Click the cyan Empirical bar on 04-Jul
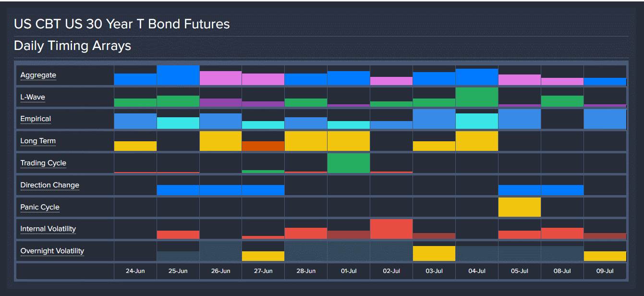644x296 pixels. (x=476, y=121)
